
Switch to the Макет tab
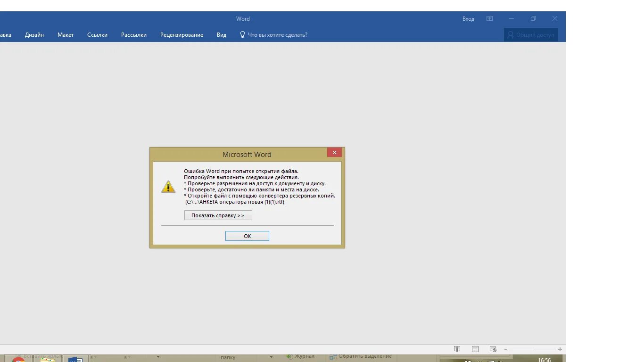pyautogui.click(x=66, y=35)
